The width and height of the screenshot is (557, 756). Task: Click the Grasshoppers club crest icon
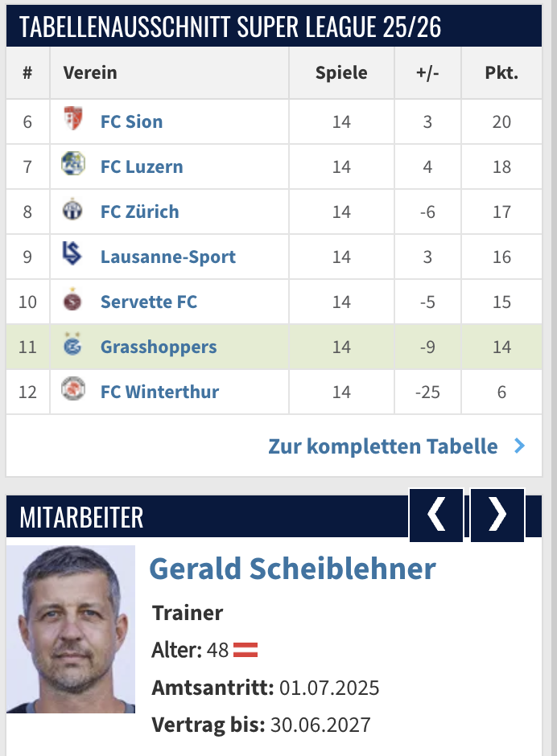[73, 347]
